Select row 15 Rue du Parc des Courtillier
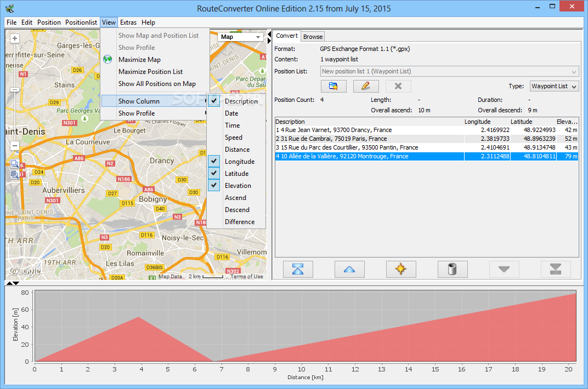Viewport: 588px width, 389px height. point(426,147)
